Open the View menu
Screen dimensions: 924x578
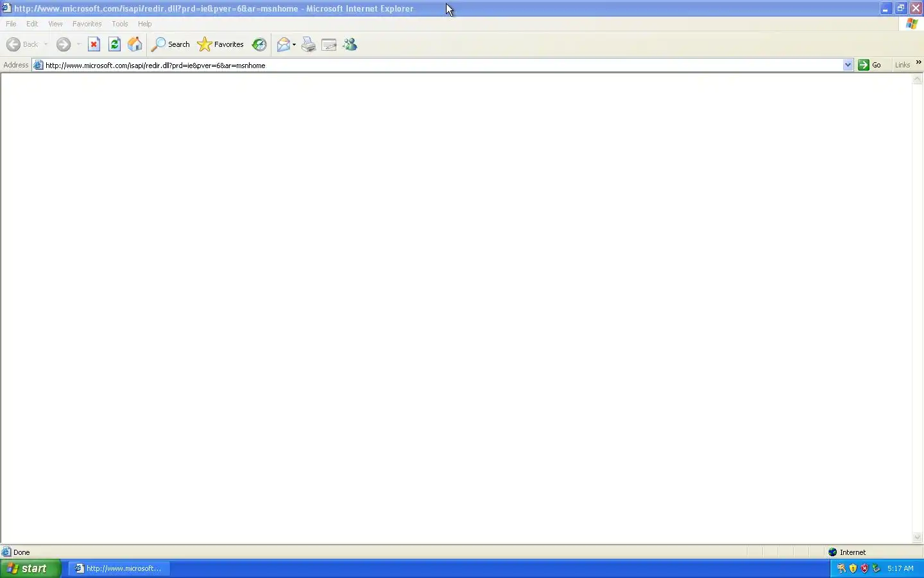(x=55, y=24)
